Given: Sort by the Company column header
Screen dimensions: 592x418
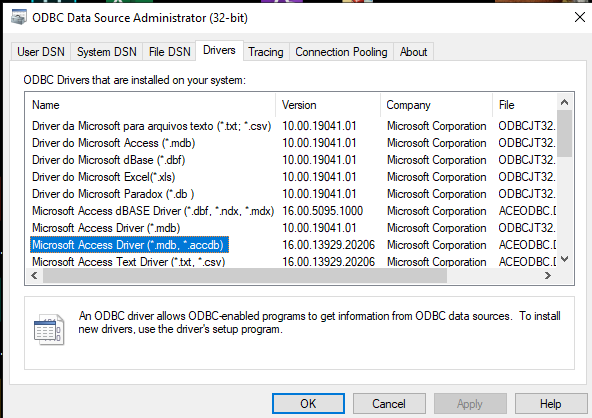Looking at the screenshot, I should coord(436,105).
